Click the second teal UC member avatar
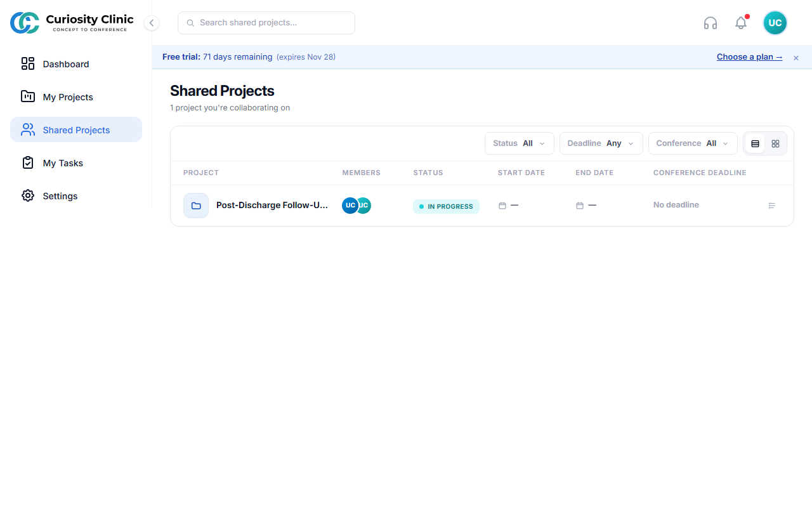The image size is (812, 526). (364, 206)
